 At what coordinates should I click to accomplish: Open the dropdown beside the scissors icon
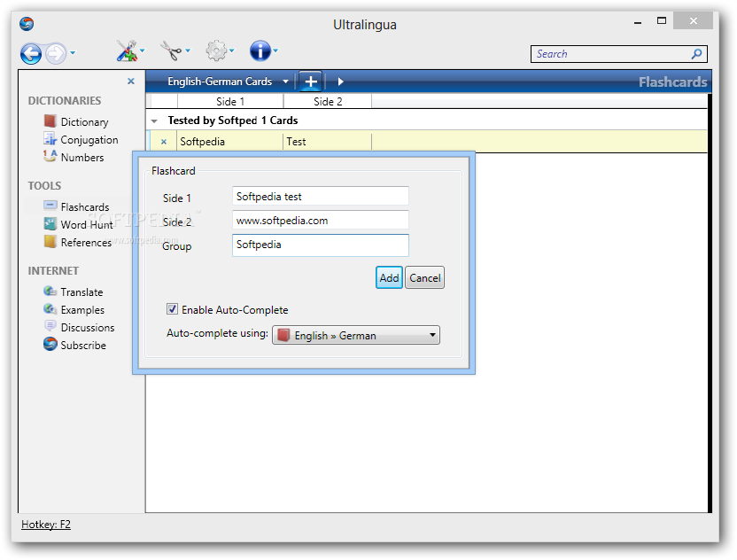pyautogui.click(x=188, y=51)
